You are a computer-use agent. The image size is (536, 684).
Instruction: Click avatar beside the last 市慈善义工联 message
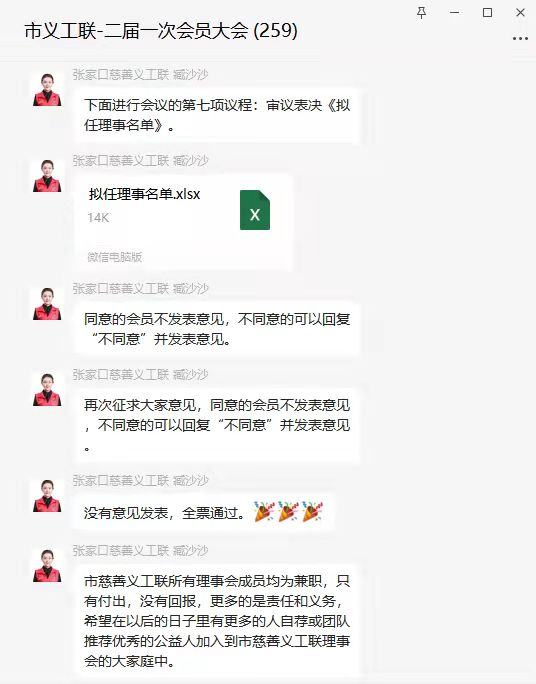47,566
